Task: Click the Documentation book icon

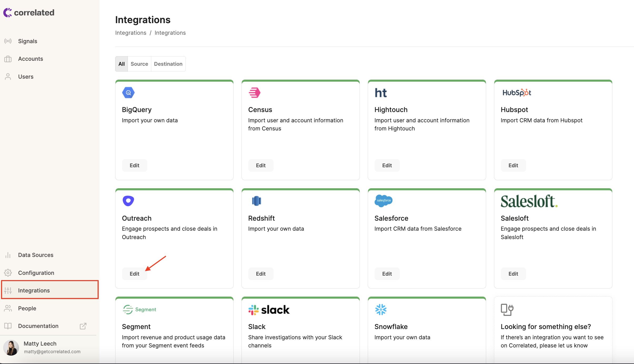Action: pyautogui.click(x=8, y=326)
